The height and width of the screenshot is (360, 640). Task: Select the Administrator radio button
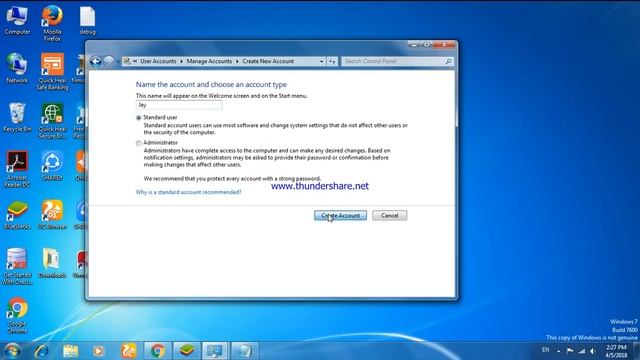[139, 143]
